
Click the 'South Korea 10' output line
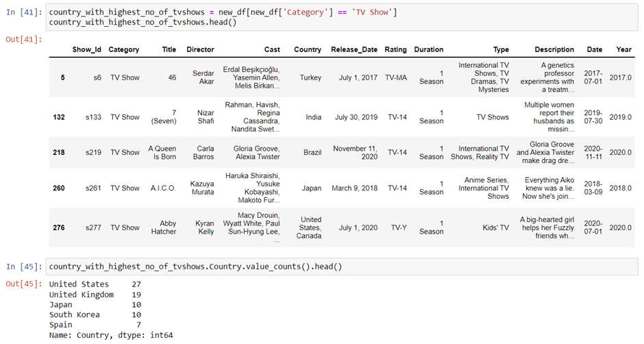click(x=95, y=315)
